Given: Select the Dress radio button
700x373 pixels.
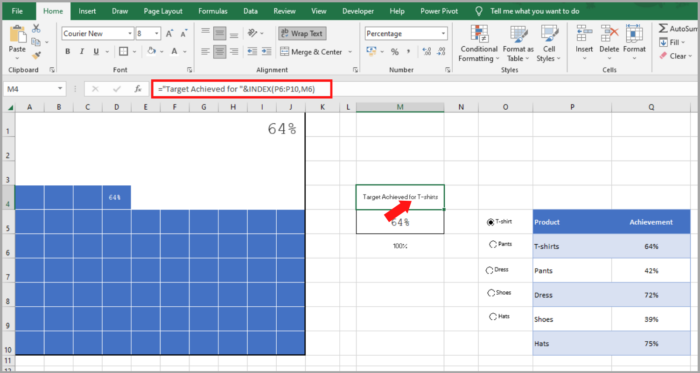Looking at the screenshot, I should click(x=489, y=270).
